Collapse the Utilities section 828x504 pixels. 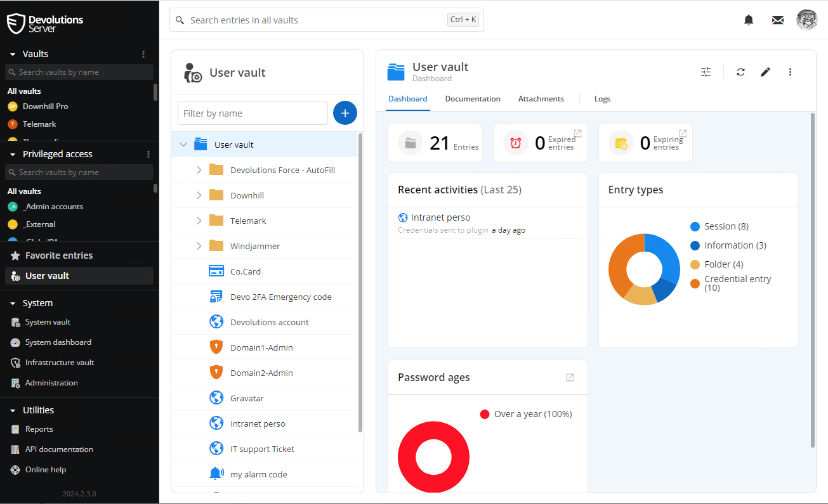(x=13, y=411)
